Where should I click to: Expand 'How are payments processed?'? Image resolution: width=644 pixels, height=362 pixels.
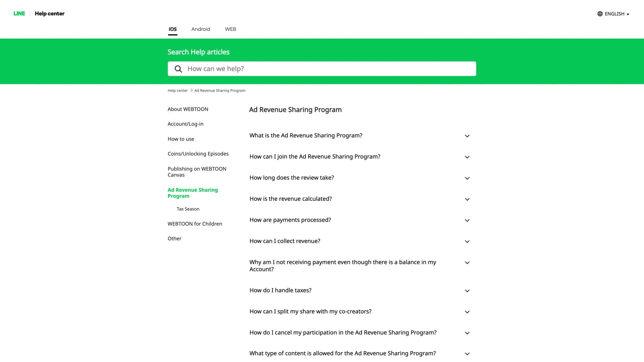pyautogui.click(x=290, y=220)
